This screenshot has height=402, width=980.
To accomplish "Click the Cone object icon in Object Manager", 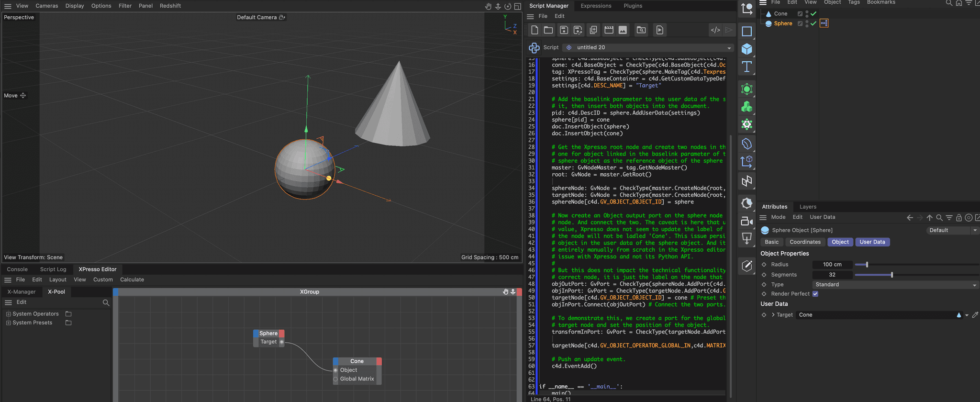I will [768, 14].
